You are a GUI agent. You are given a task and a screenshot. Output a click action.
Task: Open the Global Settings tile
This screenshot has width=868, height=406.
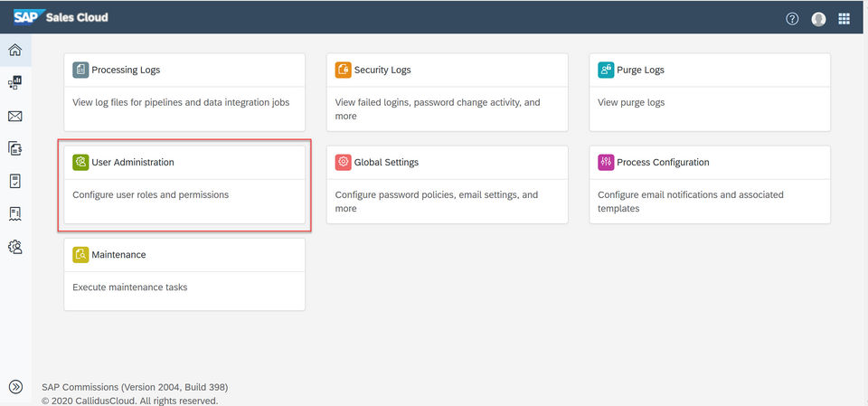[x=447, y=185]
